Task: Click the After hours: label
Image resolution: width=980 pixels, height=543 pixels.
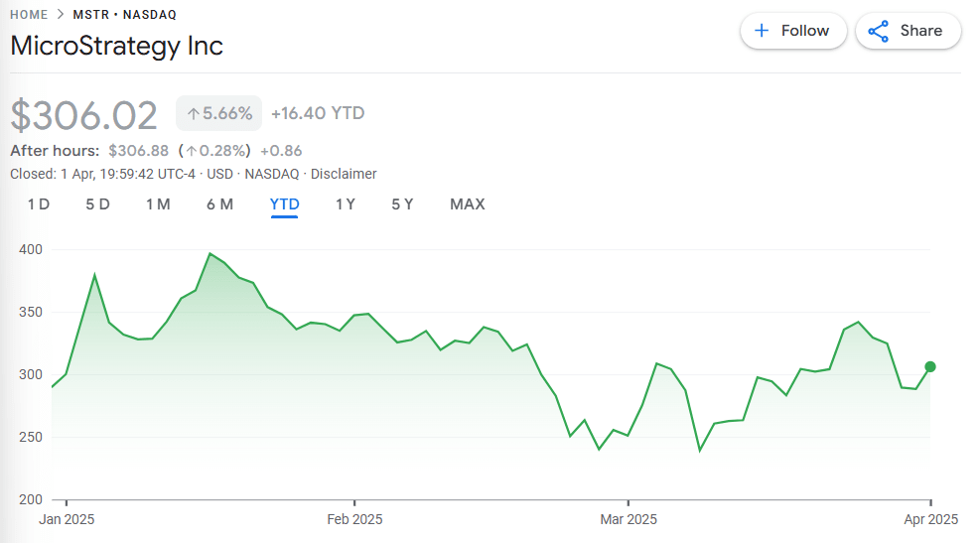Action: click(x=55, y=151)
